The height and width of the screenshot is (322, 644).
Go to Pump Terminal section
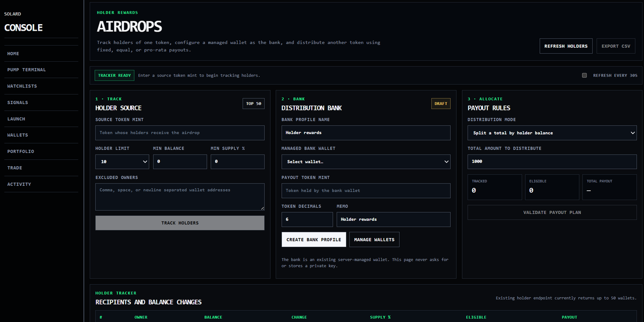coord(41,70)
